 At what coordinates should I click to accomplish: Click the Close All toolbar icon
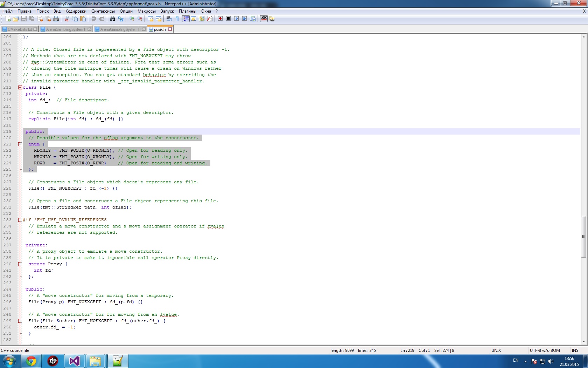point(48,19)
